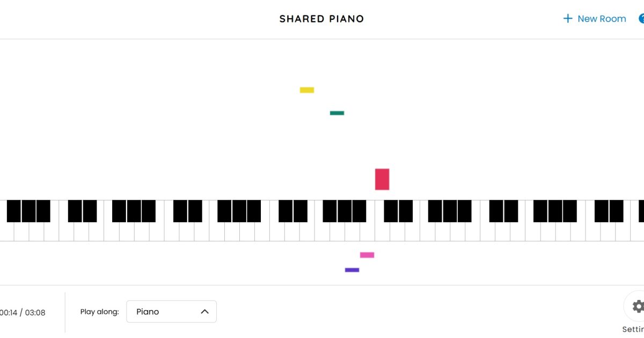Click the SHARED PIANO title
Screen dimensions: 644x338
(x=321, y=19)
